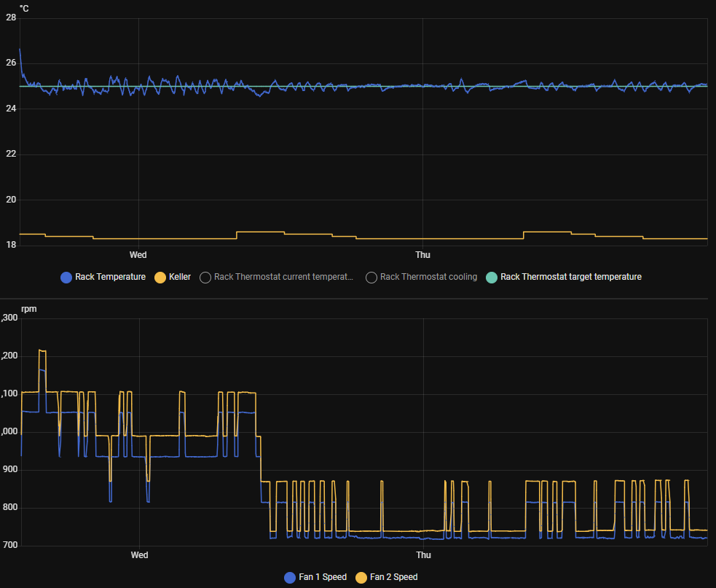Viewport: 716px width, 588px height.
Task: Click the rpm axis label on the fan chart
Action: tap(27, 308)
